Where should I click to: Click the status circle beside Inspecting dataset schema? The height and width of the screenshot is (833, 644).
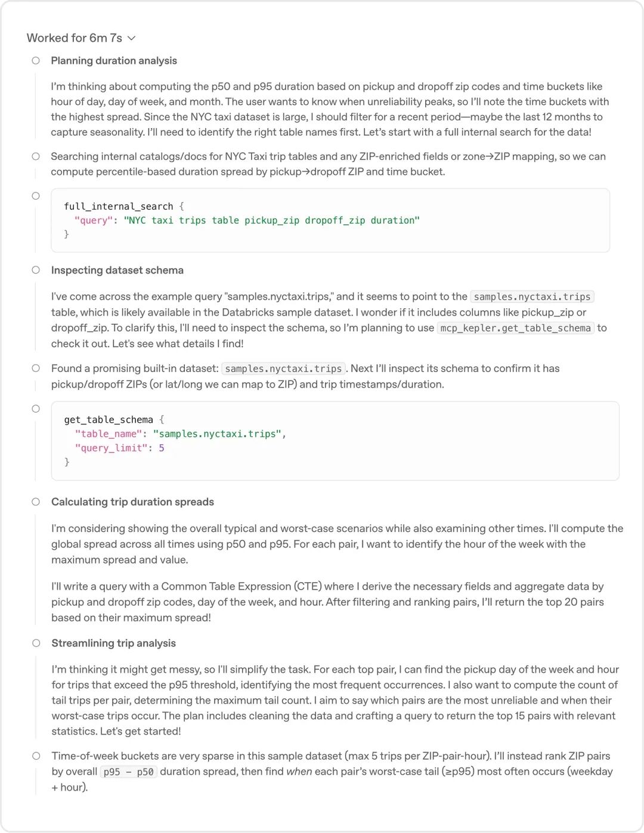(36, 270)
